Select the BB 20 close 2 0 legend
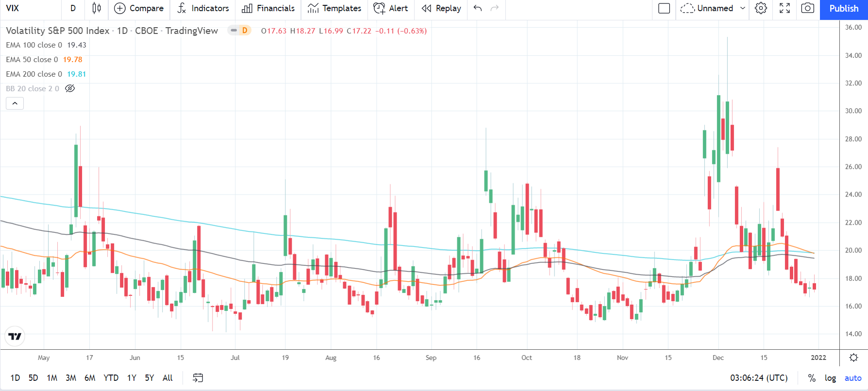The height and width of the screenshot is (391, 868). (33, 89)
